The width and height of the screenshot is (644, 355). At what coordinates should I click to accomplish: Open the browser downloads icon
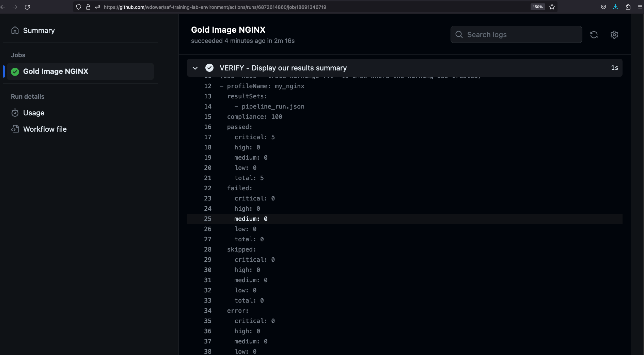tap(615, 7)
